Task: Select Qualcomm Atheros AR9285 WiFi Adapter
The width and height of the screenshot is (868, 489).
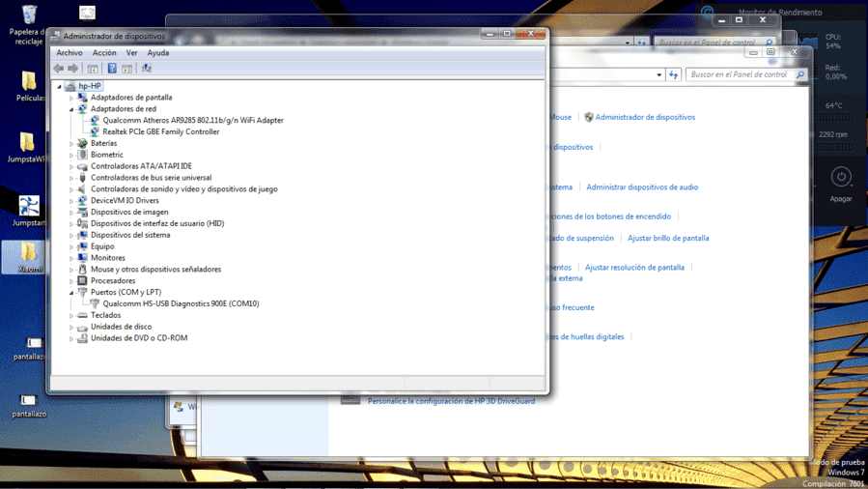Action: tap(193, 120)
